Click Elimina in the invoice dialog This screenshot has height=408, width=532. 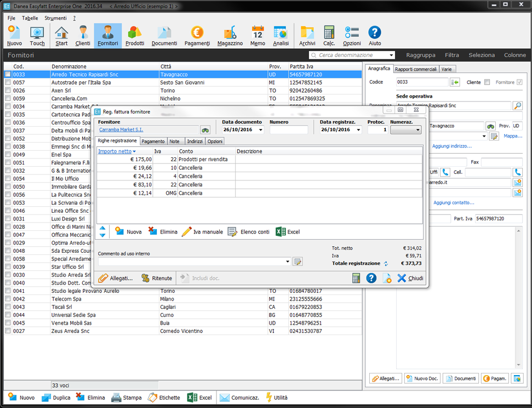(163, 231)
